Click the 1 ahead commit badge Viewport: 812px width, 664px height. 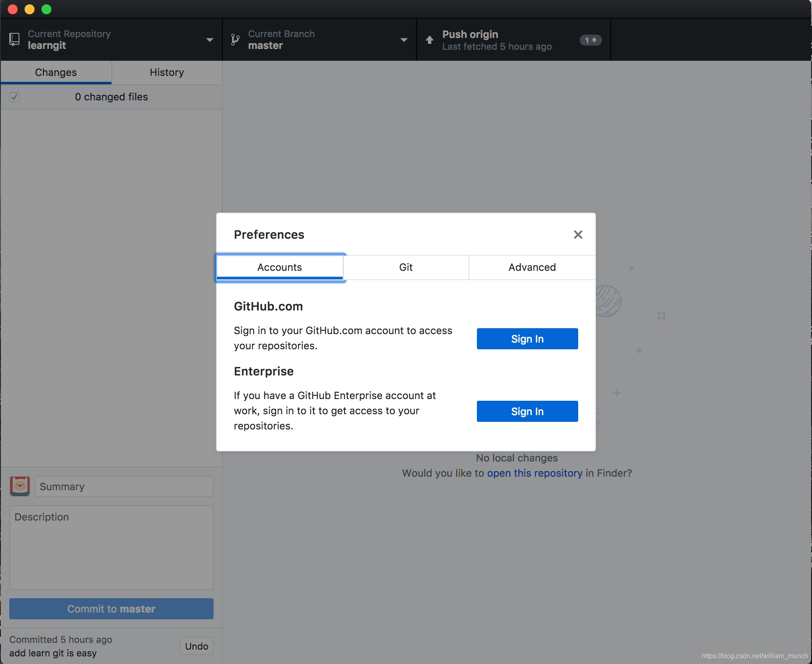[590, 40]
